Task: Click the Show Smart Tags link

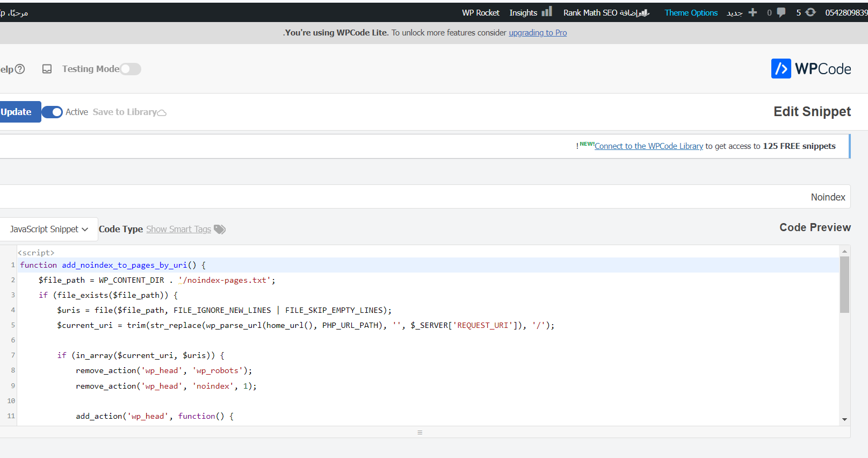Action: click(178, 229)
